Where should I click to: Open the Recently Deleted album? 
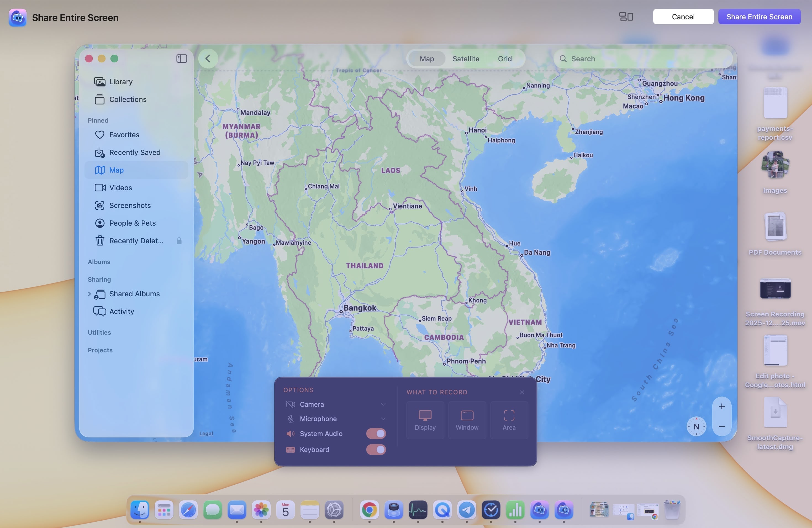[136, 241]
